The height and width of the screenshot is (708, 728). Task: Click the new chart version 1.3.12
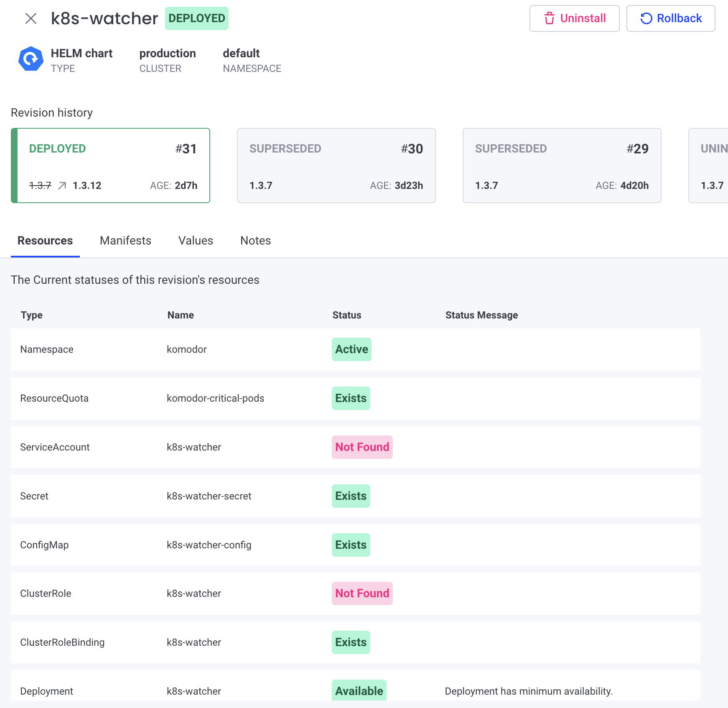coord(87,186)
